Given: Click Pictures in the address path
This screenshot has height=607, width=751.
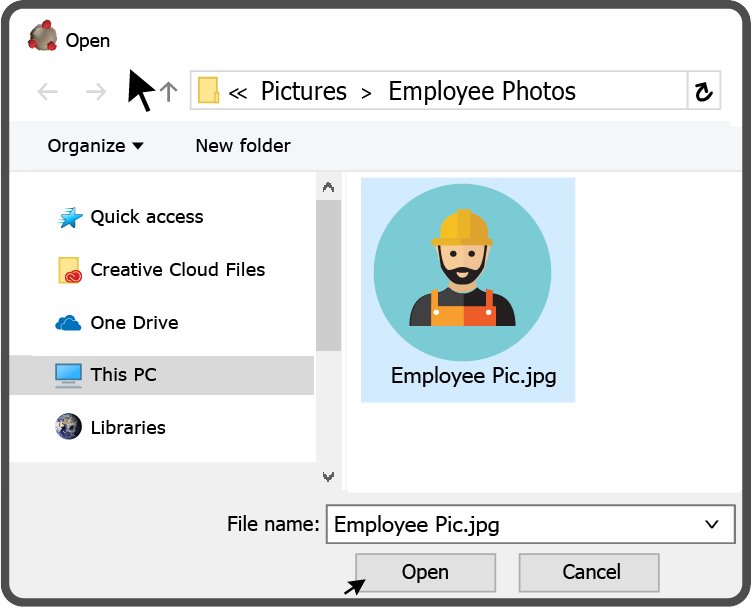Looking at the screenshot, I should pyautogui.click(x=304, y=91).
